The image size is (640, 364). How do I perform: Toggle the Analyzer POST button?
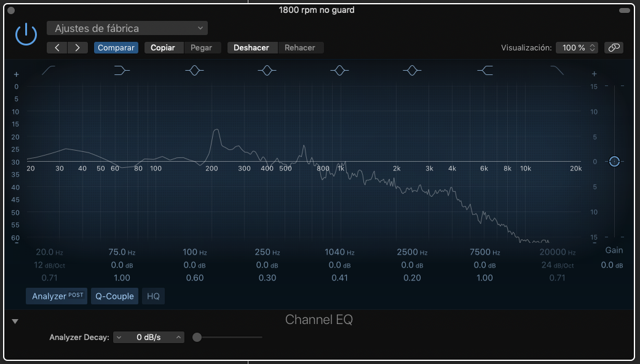[x=57, y=296]
